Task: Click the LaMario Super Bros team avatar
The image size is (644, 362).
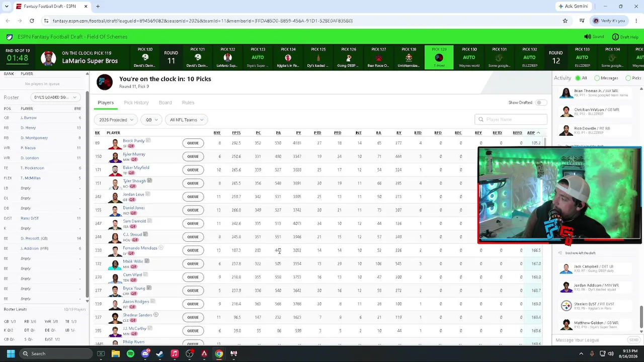Action: tap(48, 58)
